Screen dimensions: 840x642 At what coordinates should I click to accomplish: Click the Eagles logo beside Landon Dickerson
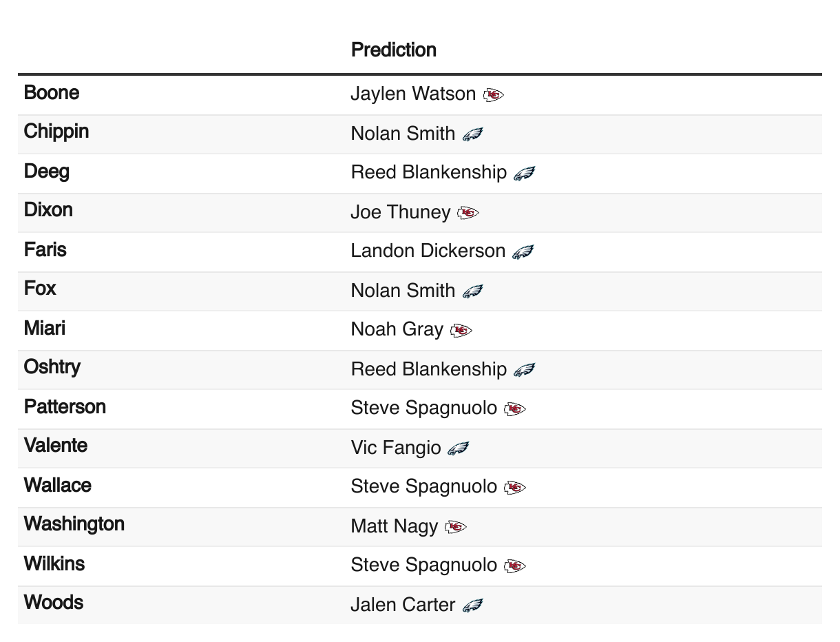[x=523, y=251]
